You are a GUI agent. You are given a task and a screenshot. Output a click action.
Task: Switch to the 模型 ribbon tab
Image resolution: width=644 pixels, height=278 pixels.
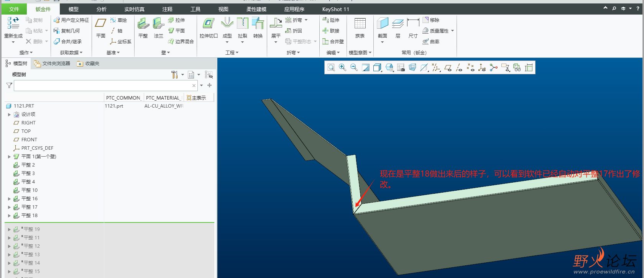click(73, 9)
